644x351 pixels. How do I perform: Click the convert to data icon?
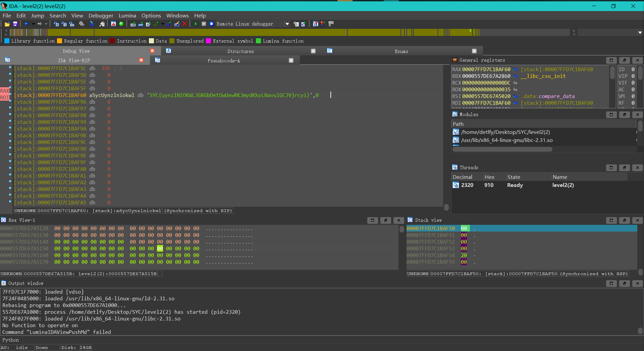[141, 24]
